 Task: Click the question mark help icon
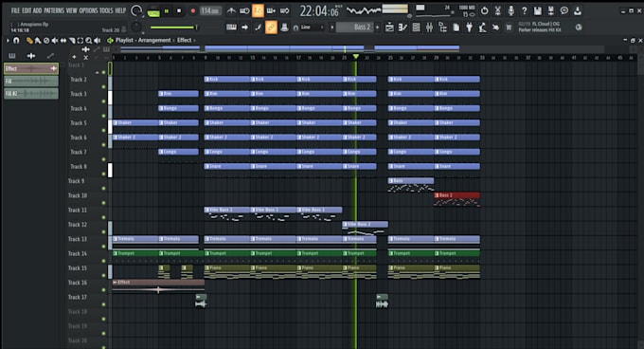pos(524,10)
